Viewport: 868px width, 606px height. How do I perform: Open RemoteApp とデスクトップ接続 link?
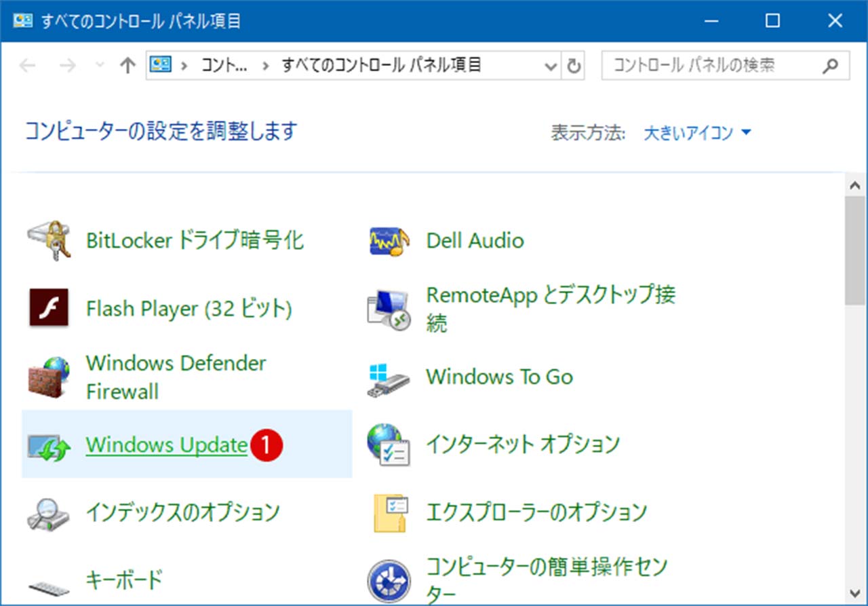[551, 309]
